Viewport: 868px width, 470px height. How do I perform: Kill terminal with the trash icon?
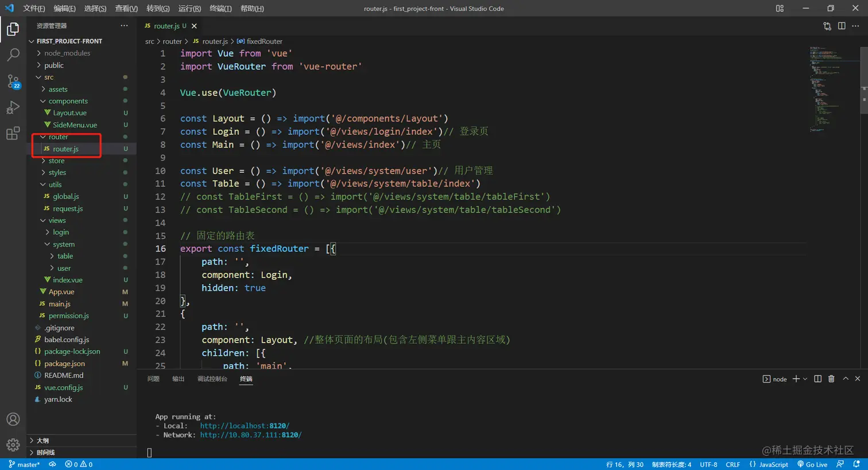coord(831,379)
